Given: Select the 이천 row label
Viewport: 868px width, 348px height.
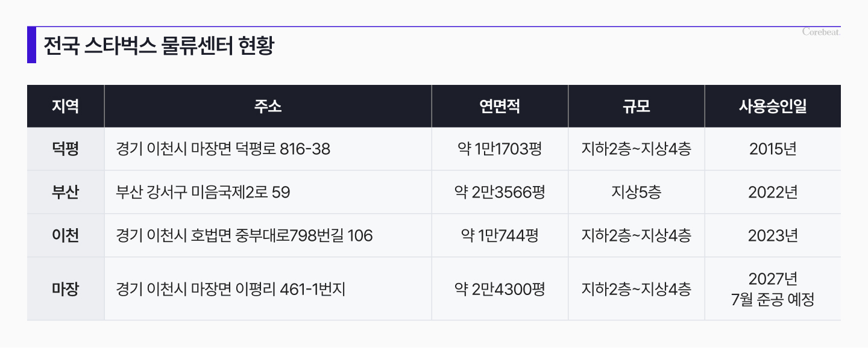Looking at the screenshot, I should (65, 235).
